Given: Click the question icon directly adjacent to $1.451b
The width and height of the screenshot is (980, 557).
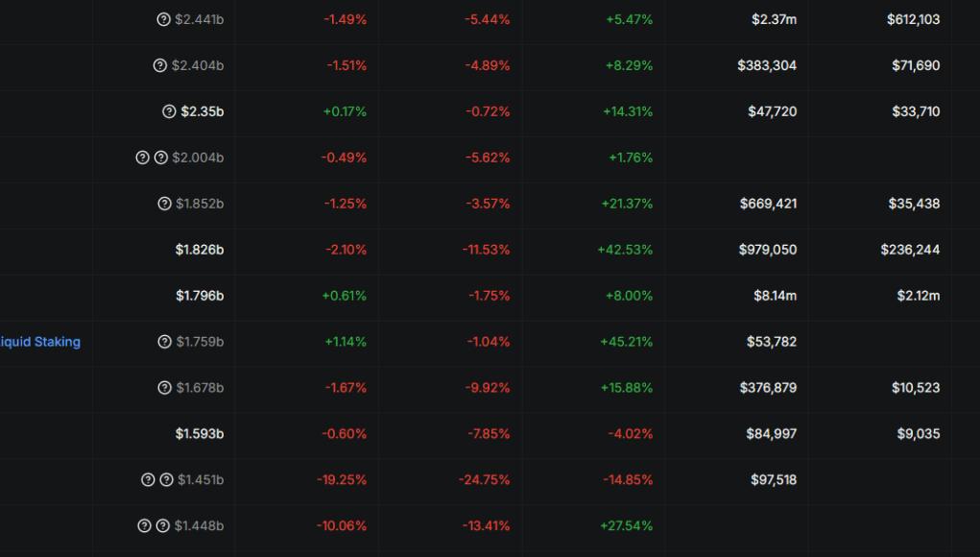Looking at the screenshot, I should click(166, 479).
